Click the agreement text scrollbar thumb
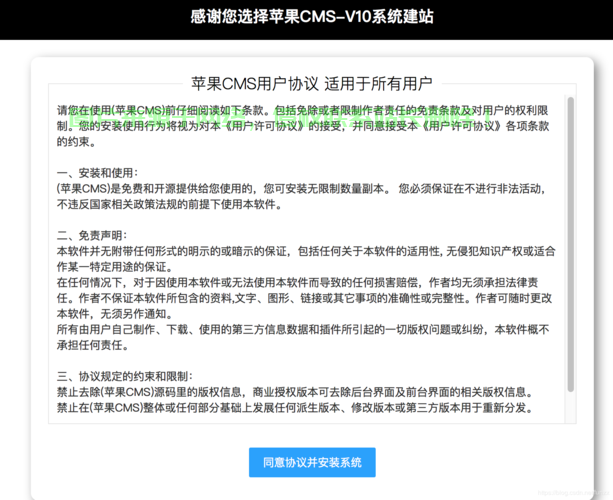The height and width of the screenshot is (500, 613). click(570, 244)
